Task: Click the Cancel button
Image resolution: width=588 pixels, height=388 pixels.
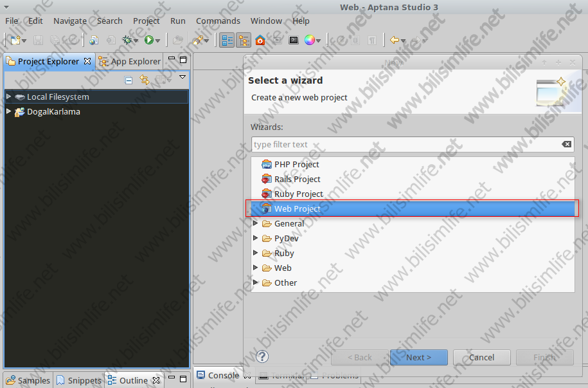Action: (481, 357)
